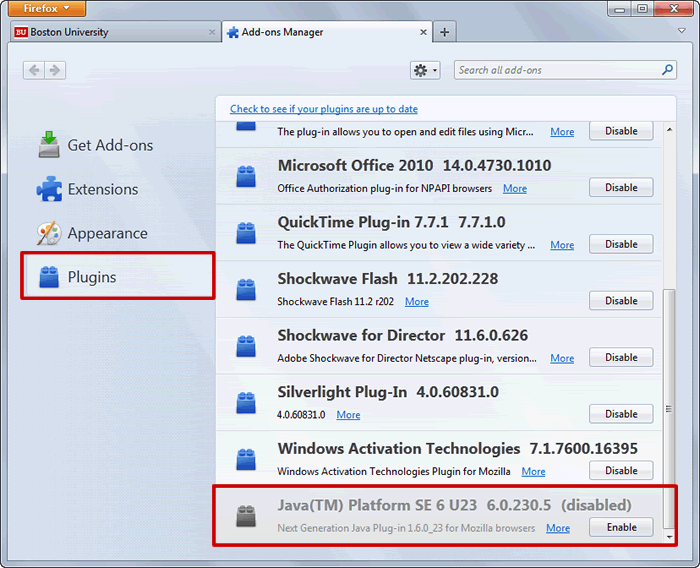The width and height of the screenshot is (700, 568).
Task: Click Windows Activation Technologies brick icon
Action: (246, 459)
